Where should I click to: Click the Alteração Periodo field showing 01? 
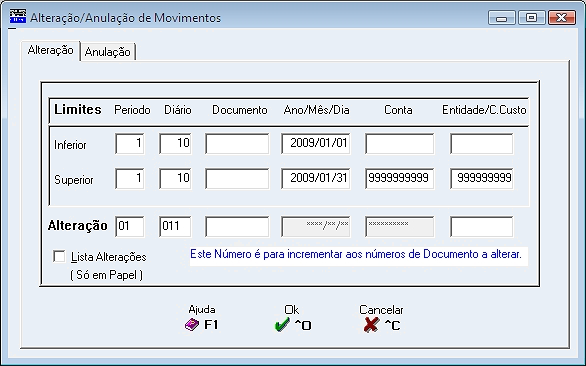tap(130, 226)
